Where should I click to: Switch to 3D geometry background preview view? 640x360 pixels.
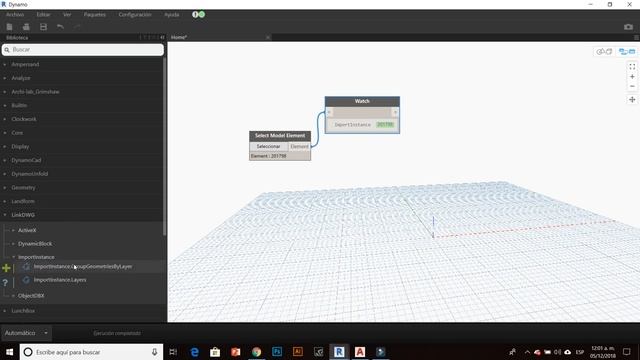[x=604, y=51]
